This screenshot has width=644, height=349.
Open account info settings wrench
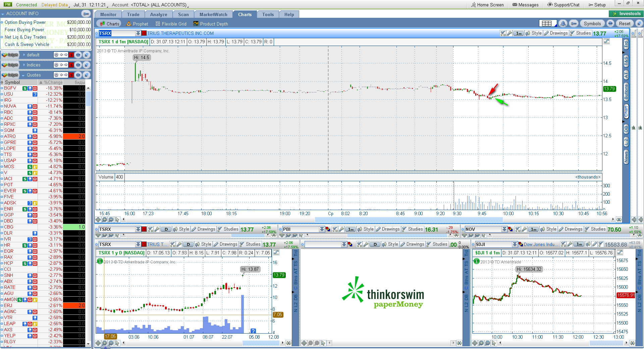point(86,14)
